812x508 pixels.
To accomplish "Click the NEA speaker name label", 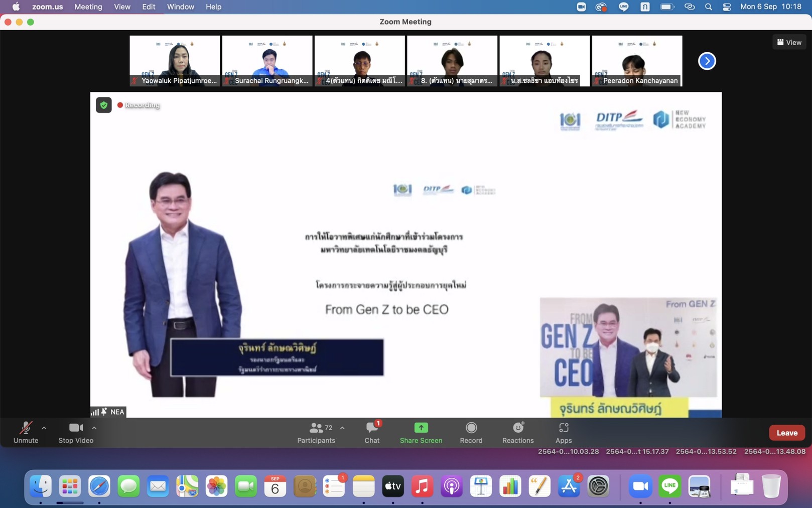I will pyautogui.click(x=117, y=412).
